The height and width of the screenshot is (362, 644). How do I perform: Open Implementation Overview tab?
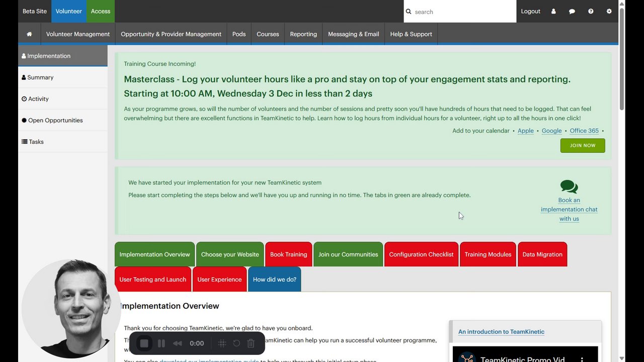click(154, 254)
